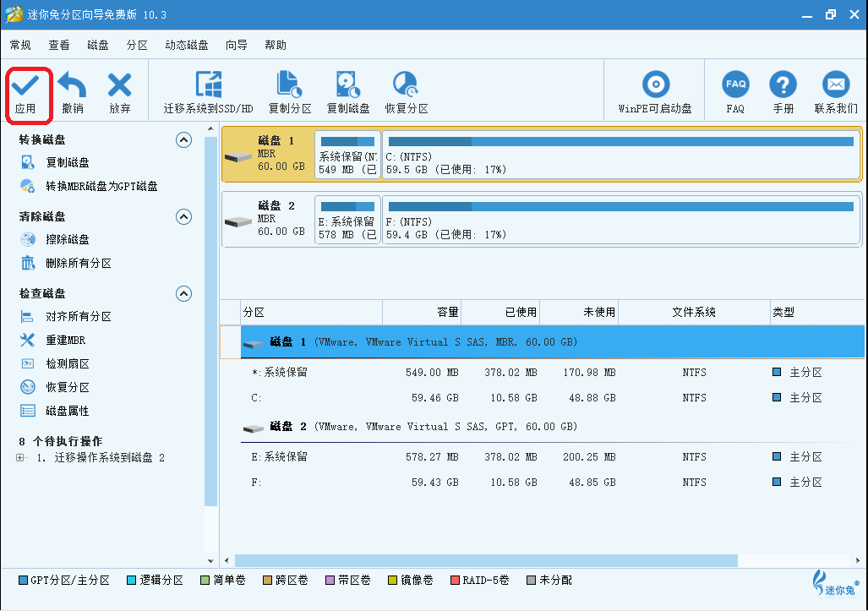Collapse the 检查磁盘 sidebar section
Image resolution: width=868 pixels, height=611 pixels.
[x=183, y=293]
